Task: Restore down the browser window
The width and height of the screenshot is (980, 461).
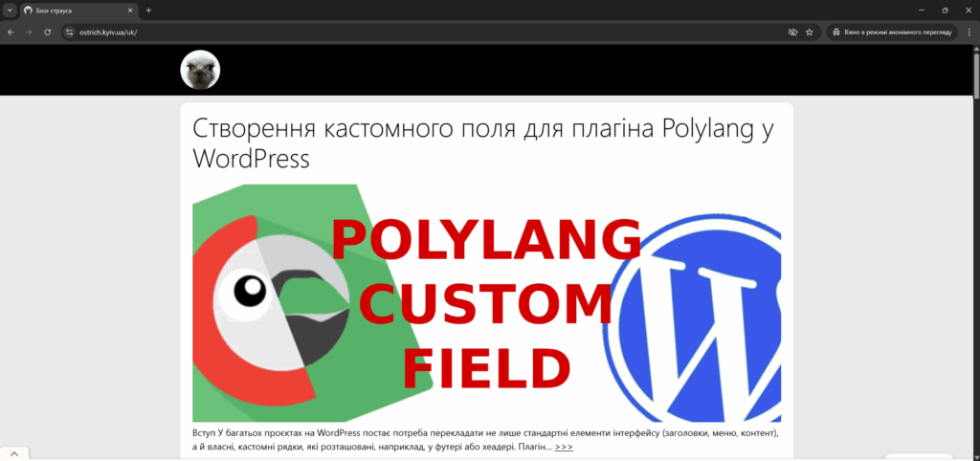Action: coord(945,11)
